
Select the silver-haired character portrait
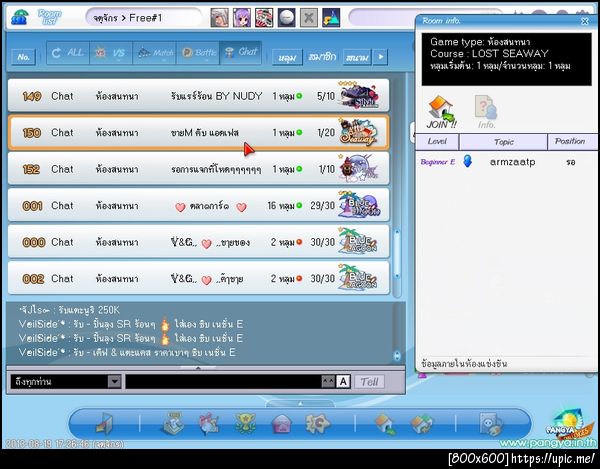(x=220, y=18)
